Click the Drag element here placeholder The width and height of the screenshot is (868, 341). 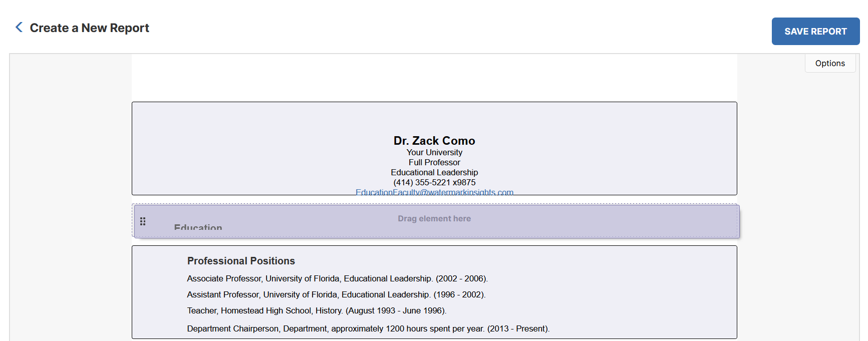point(434,219)
